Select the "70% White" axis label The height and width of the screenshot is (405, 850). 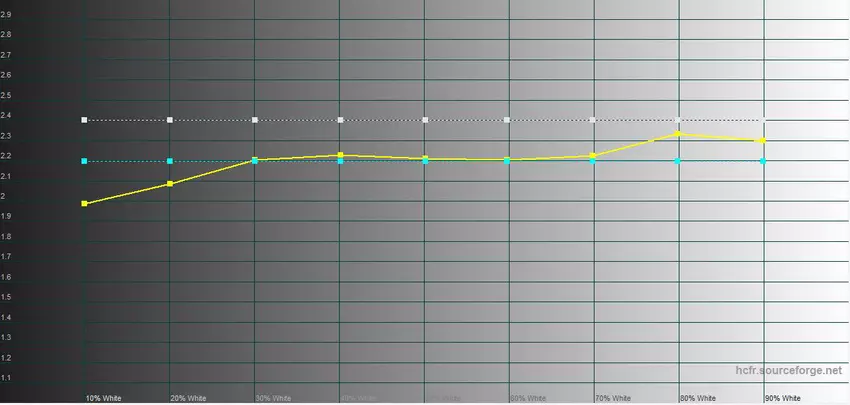[x=613, y=397]
